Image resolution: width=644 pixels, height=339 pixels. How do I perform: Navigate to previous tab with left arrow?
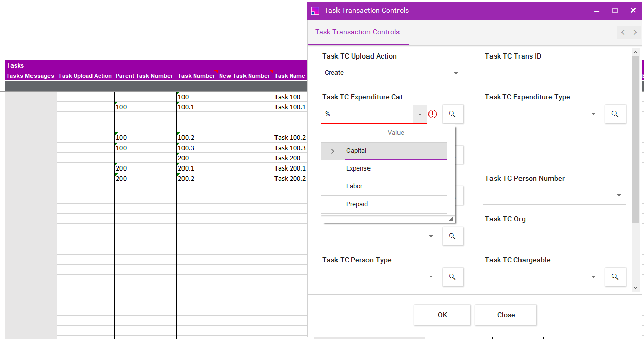click(x=623, y=33)
